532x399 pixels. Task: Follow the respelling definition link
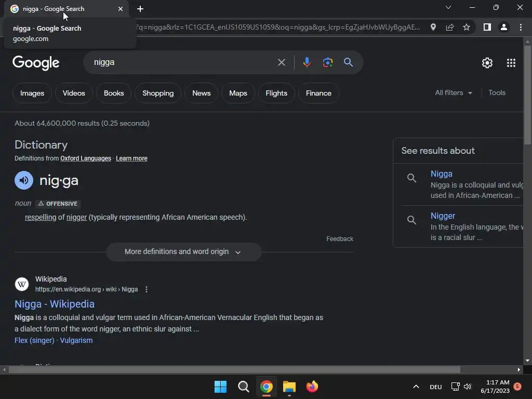click(x=41, y=217)
